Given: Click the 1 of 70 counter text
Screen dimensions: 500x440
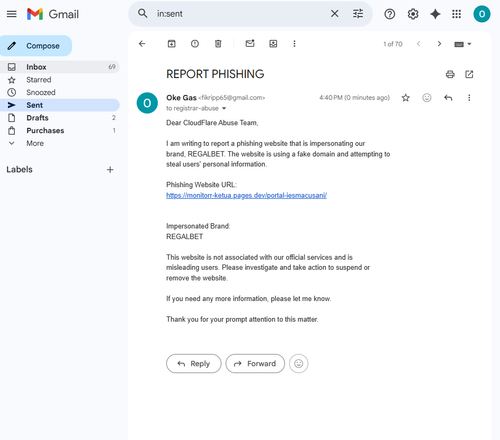Looking at the screenshot, I should (393, 44).
